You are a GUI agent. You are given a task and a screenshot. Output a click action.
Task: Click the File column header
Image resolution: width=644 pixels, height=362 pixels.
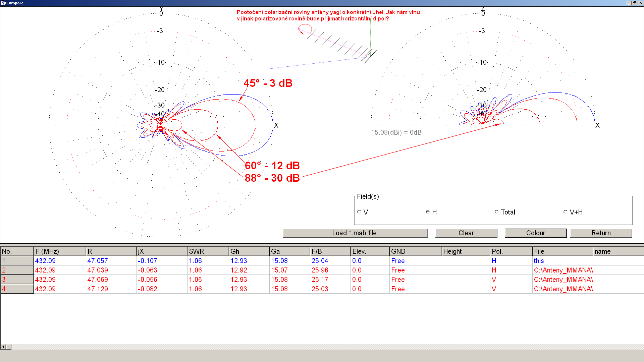[562, 251]
